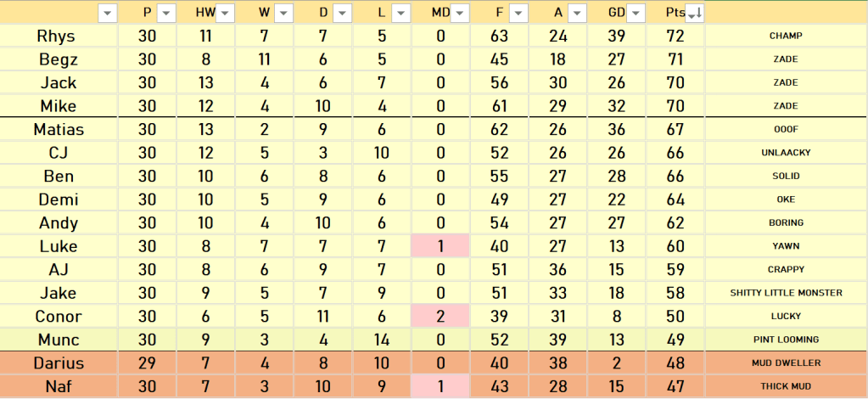Open the L column filter dropdown
The image size is (868, 399).
pos(400,13)
